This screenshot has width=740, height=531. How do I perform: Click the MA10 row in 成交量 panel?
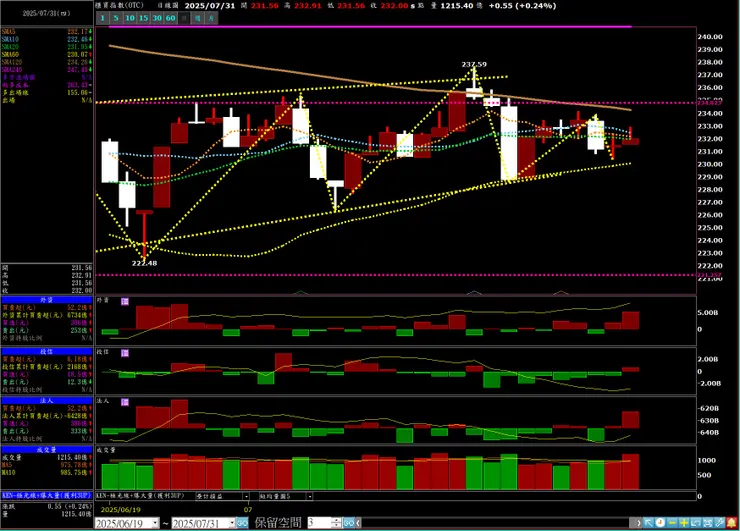pos(46,472)
